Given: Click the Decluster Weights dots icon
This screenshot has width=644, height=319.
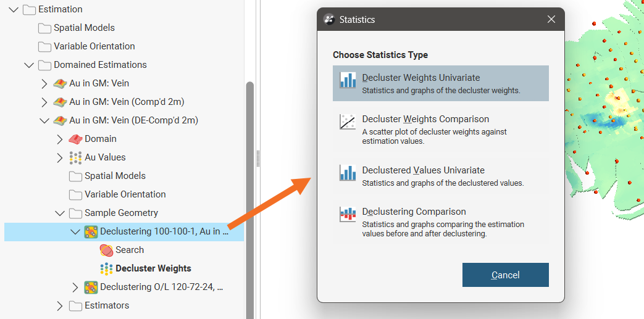Looking at the screenshot, I should click(x=106, y=268).
